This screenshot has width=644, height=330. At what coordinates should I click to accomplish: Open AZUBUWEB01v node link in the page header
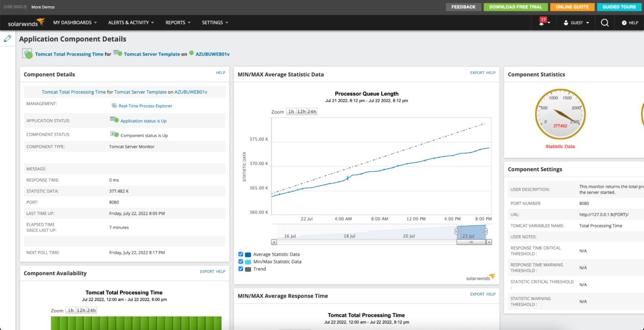(x=213, y=54)
